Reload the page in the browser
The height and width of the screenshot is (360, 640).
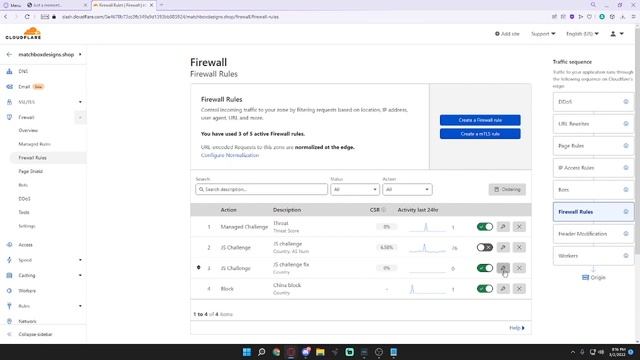(27, 17)
